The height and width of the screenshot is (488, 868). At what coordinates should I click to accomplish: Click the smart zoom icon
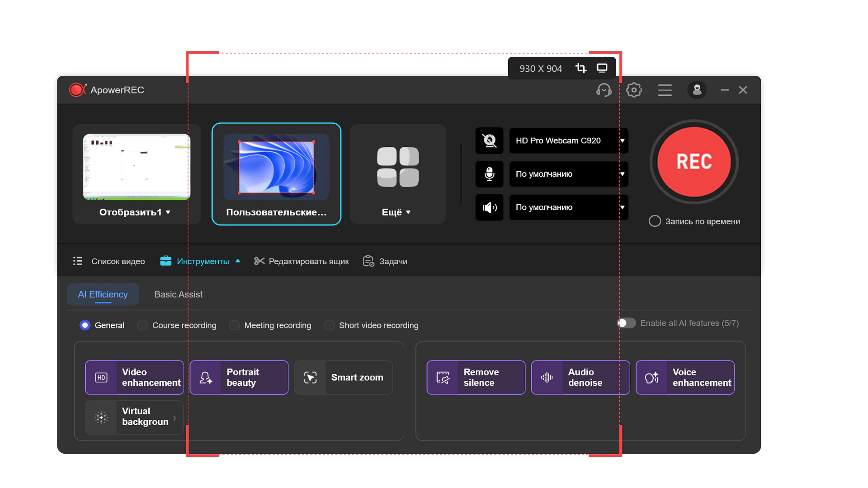tap(310, 377)
